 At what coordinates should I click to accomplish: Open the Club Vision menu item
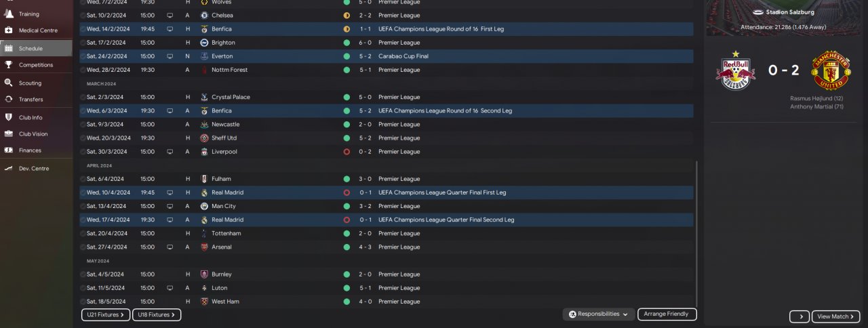click(x=33, y=134)
